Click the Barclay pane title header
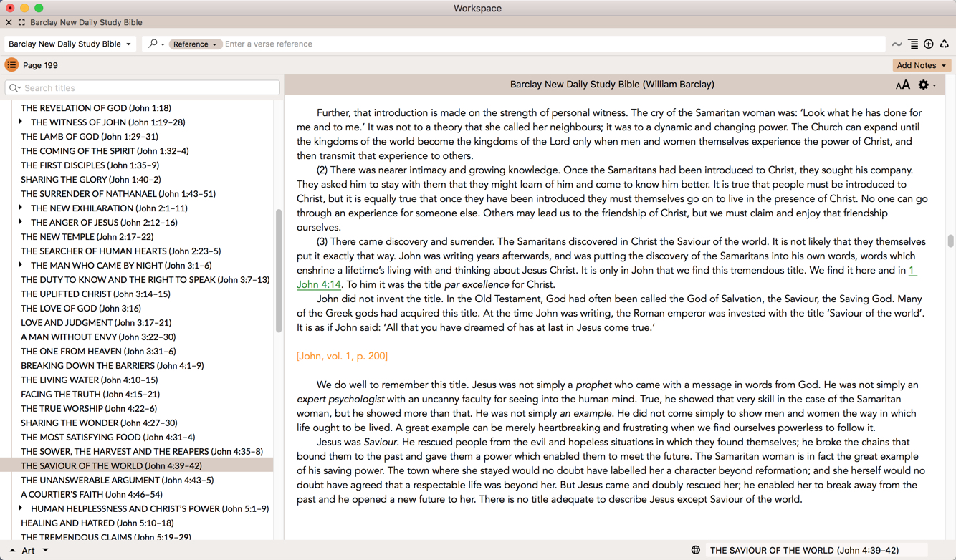 [x=612, y=85]
